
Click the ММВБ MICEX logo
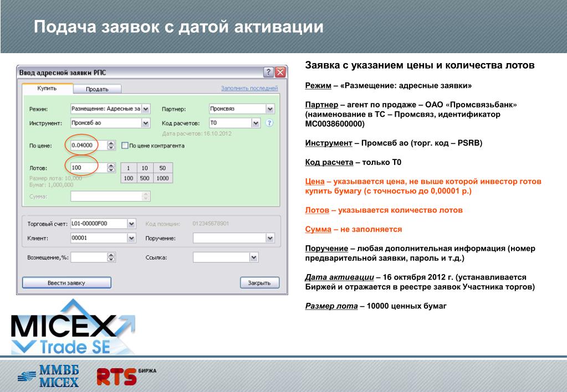[x=48, y=376]
